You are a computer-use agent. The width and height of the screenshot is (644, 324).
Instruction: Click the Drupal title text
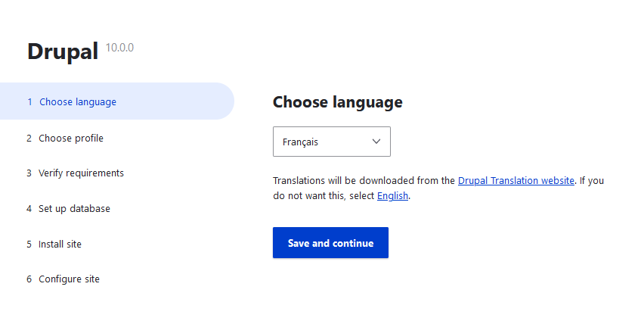[63, 51]
